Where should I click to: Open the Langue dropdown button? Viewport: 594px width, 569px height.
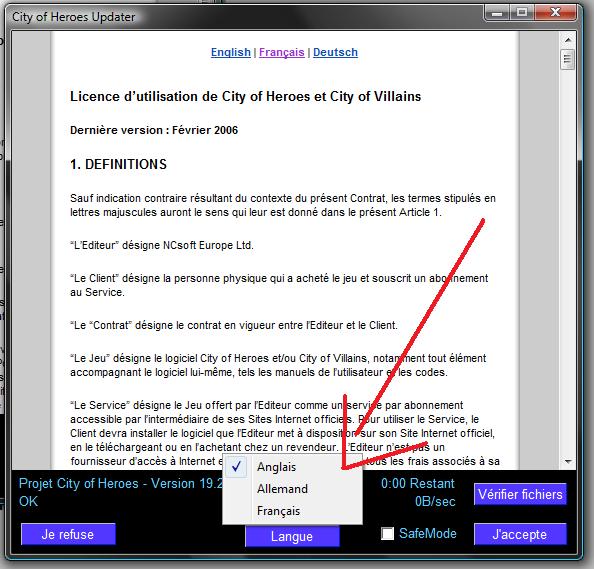tap(292, 536)
